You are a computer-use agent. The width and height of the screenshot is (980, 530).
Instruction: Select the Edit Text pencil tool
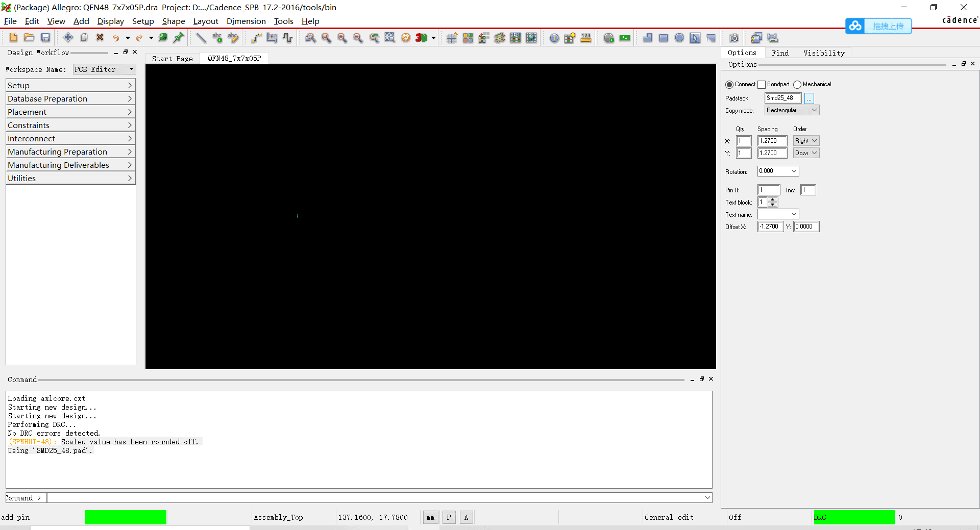(x=233, y=38)
